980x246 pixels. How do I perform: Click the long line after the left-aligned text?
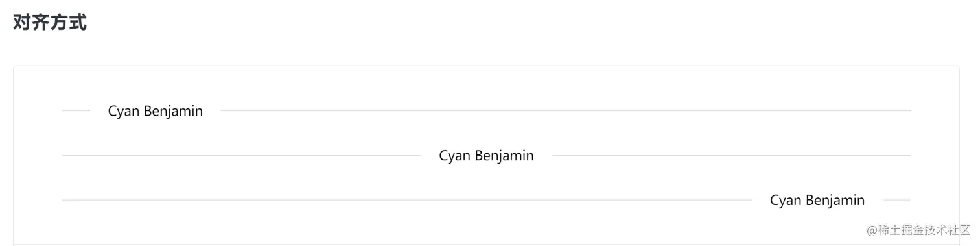pyautogui.click(x=566, y=111)
